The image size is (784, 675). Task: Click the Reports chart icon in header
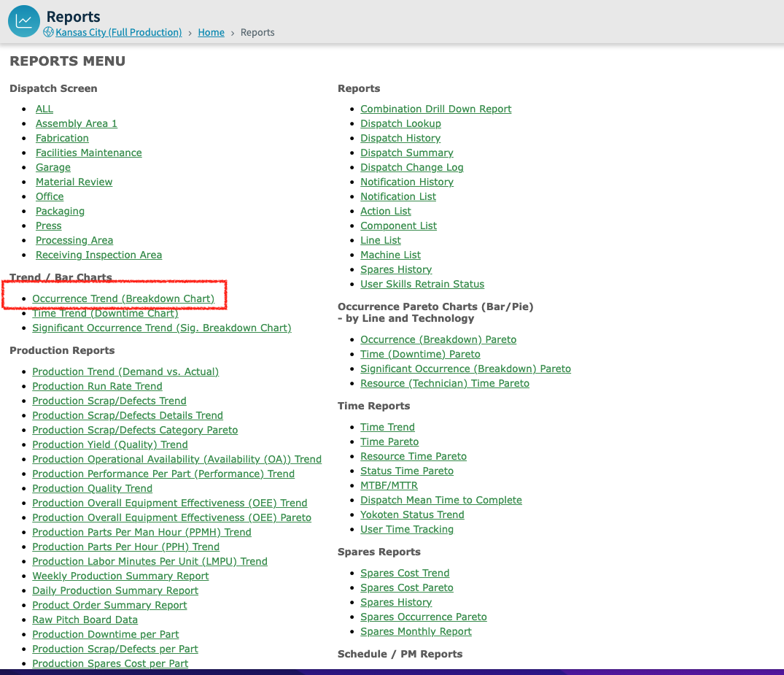pyautogui.click(x=23, y=21)
